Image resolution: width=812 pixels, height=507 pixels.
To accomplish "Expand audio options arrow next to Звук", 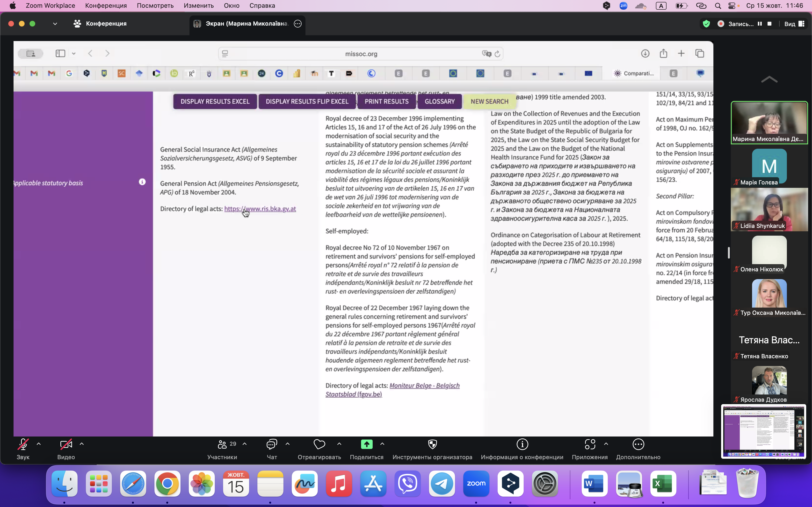I will [x=39, y=444].
